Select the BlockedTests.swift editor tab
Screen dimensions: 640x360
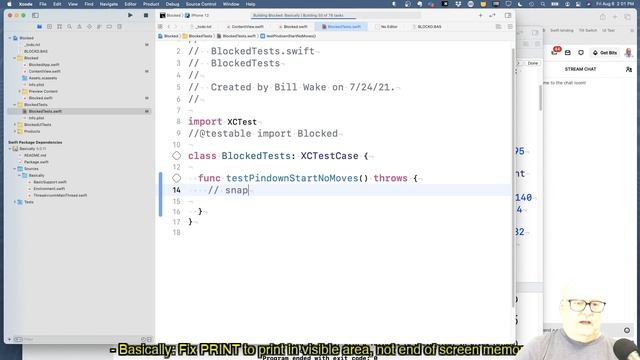click(x=341, y=27)
